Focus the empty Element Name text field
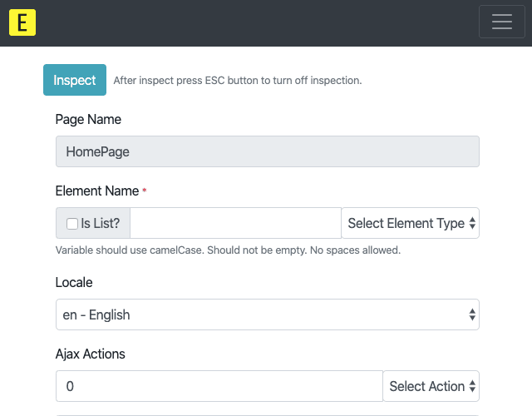Screen dimensions: 532x416 click(x=235, y=223)
